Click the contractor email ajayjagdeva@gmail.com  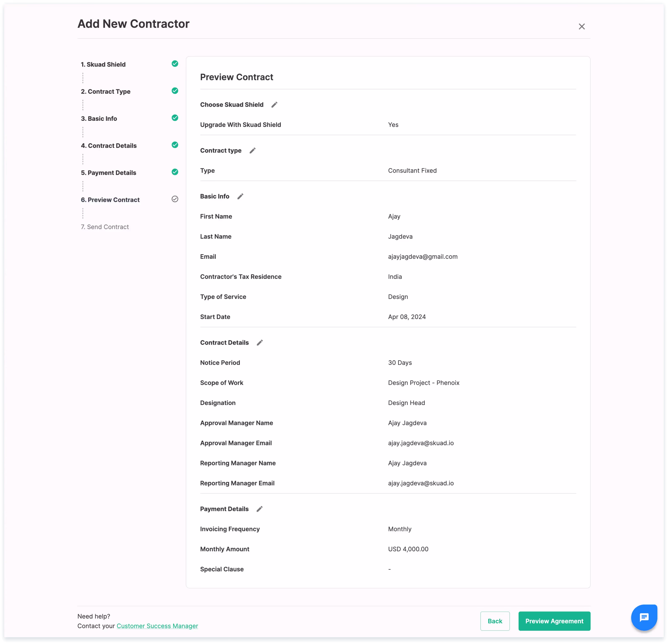[x=423, y=257]
